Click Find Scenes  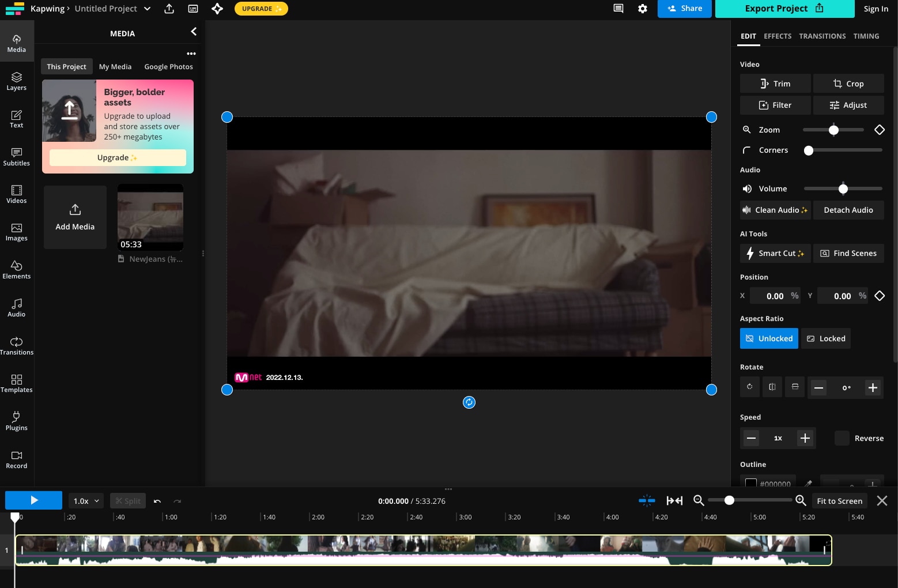tap(848, 254)
